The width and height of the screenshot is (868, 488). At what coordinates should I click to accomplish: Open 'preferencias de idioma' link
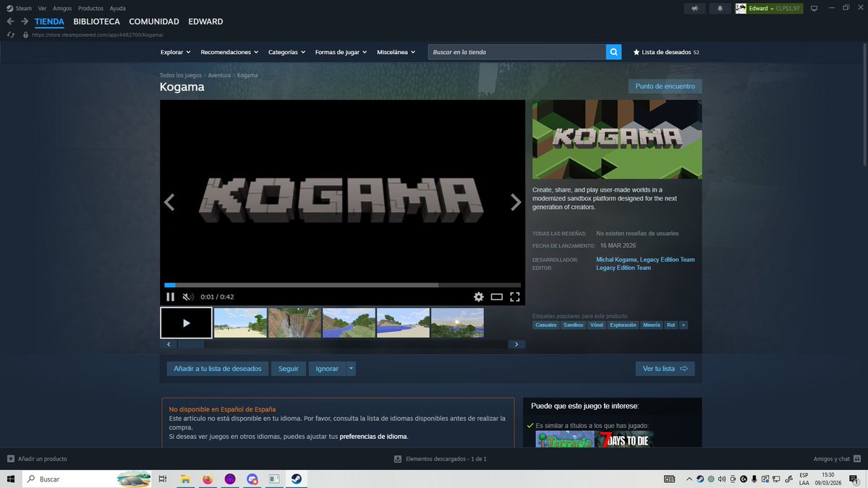[x=373, y=437]
